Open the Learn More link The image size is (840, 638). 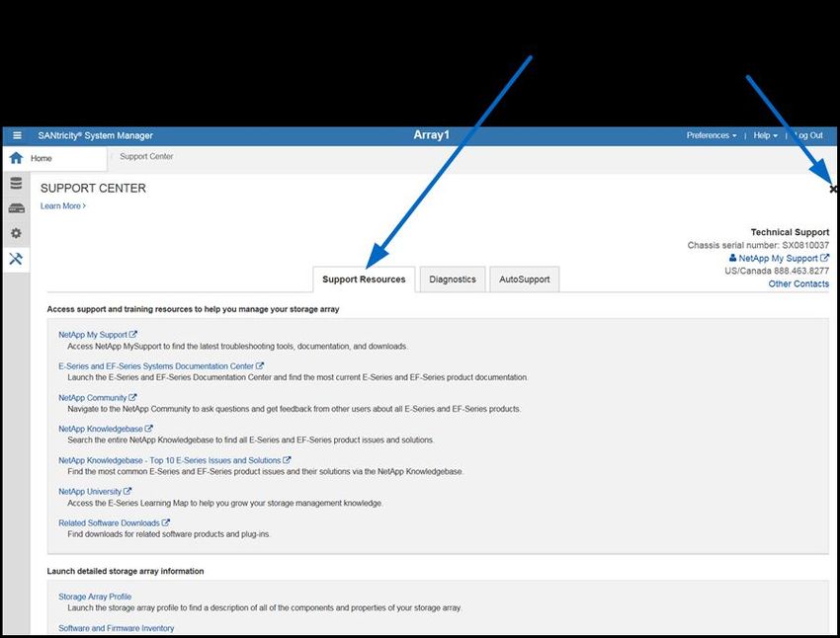[62, 206]
